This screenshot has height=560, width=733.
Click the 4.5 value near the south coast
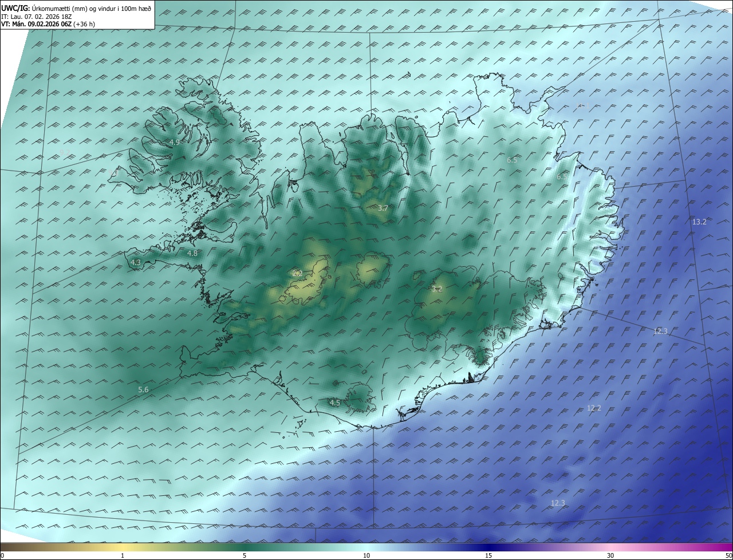(335, 403)
